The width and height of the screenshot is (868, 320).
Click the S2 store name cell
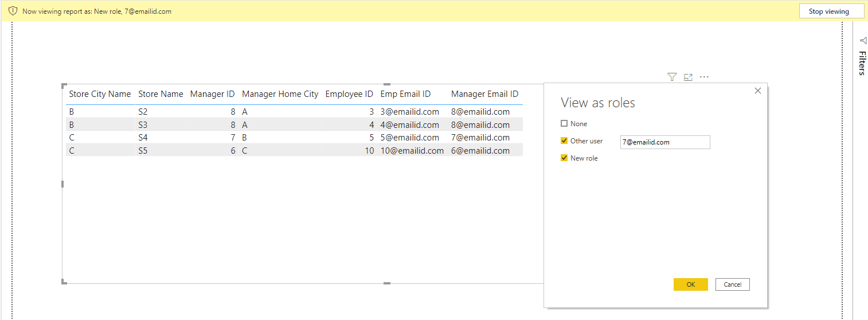click(143, 112)
